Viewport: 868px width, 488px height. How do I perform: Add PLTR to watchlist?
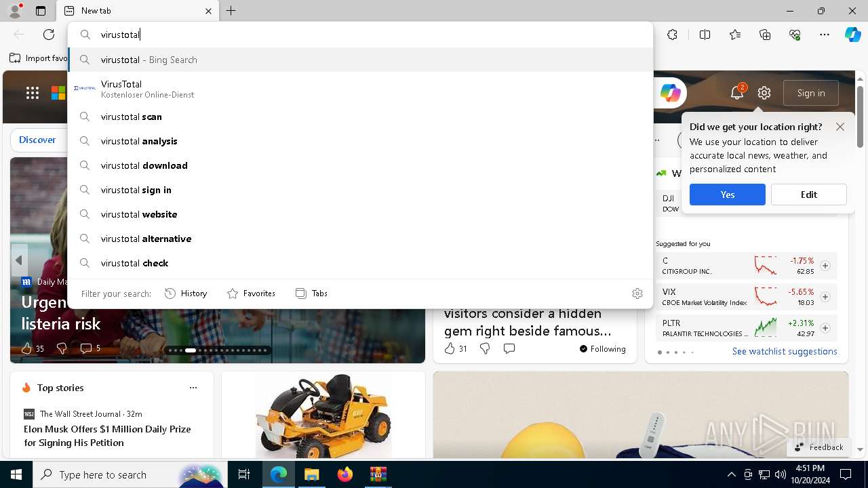825,328
